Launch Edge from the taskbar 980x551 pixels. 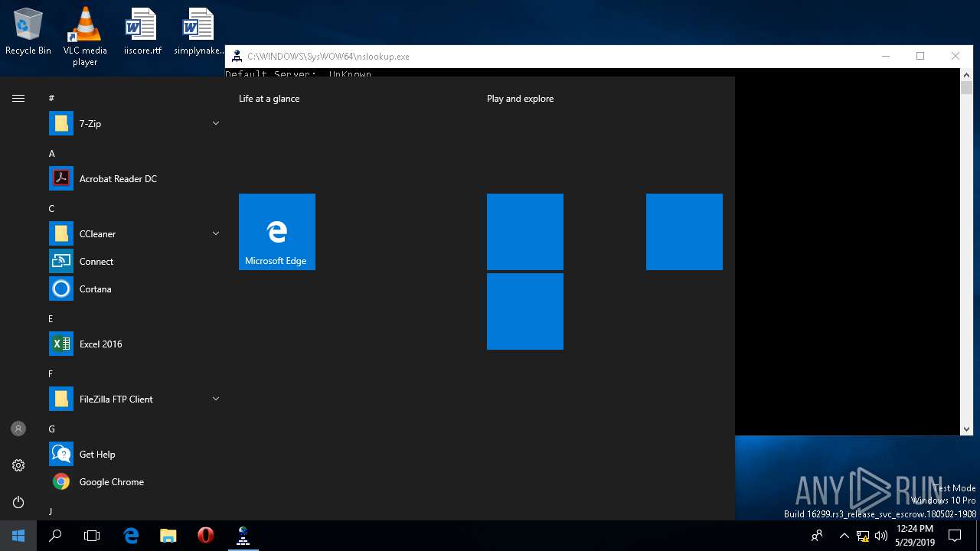[x=131, y=536]
